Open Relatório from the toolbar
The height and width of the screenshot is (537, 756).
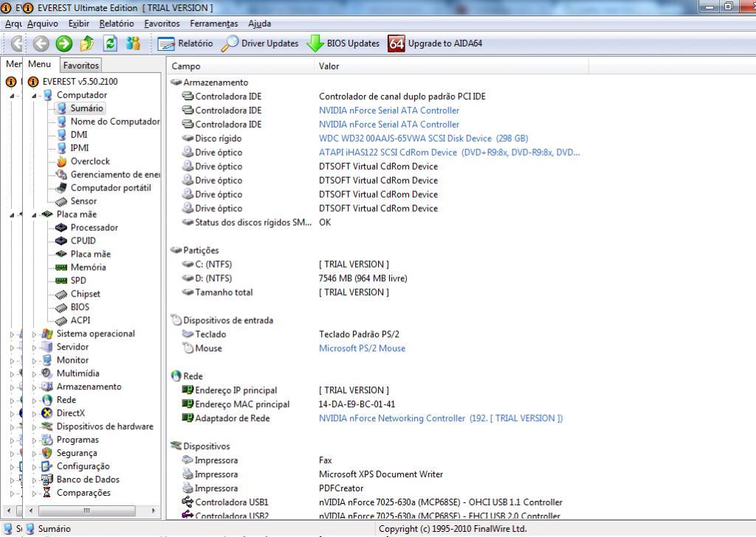click(x=185, y=44)
